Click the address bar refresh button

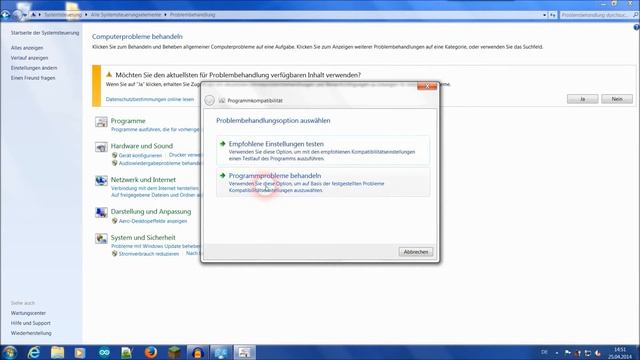coord(553,15)
